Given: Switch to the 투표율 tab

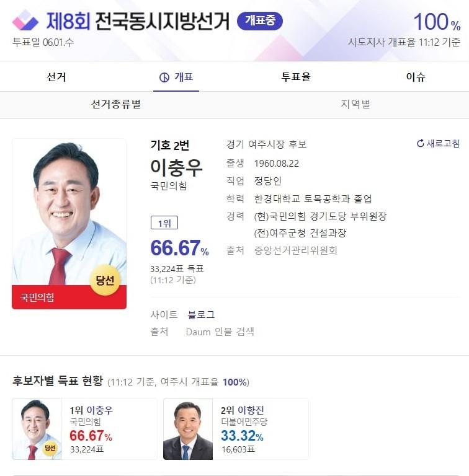Looking at the screenshot, I should tap(295, 77).
